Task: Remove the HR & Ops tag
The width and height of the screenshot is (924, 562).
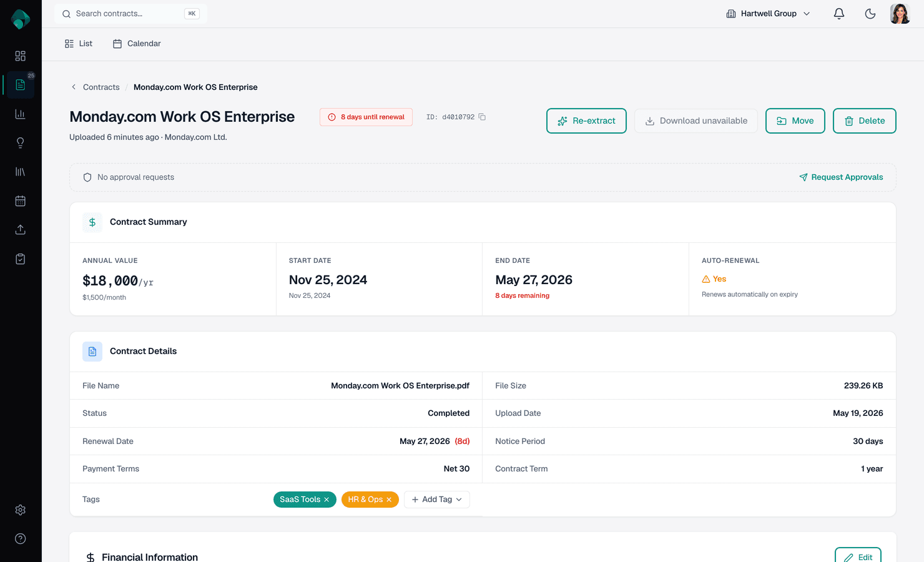Action: pyautogui.click(x=389, y=500)
